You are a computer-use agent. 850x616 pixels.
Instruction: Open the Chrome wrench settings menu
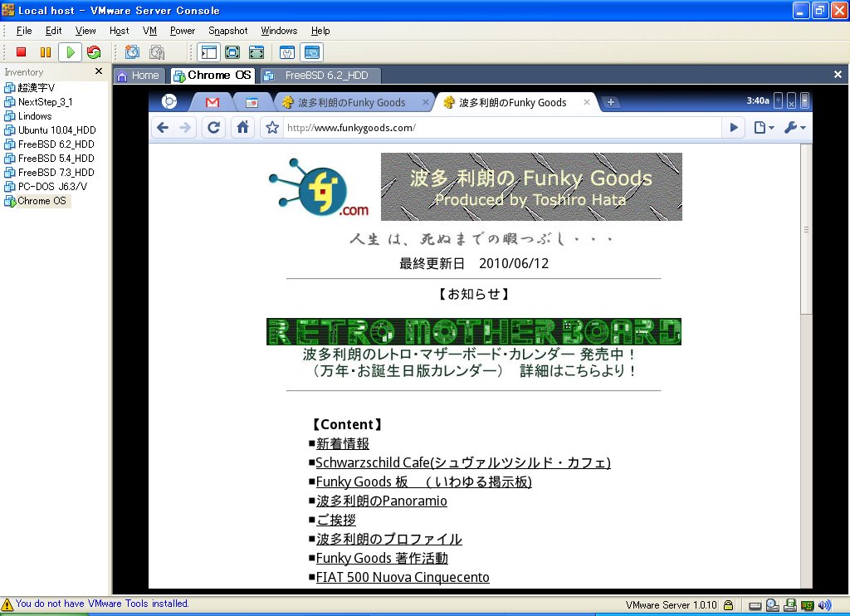[x=795, y=127]
